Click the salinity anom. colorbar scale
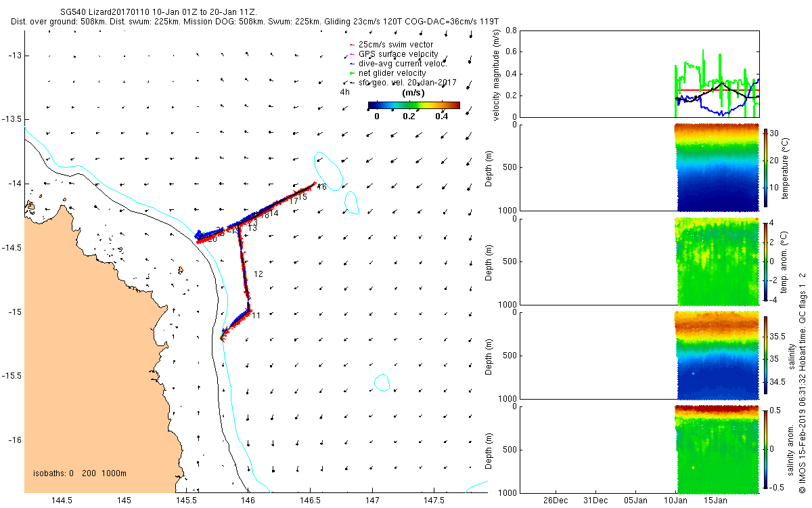The image size is (812, 508). (765, 449)
